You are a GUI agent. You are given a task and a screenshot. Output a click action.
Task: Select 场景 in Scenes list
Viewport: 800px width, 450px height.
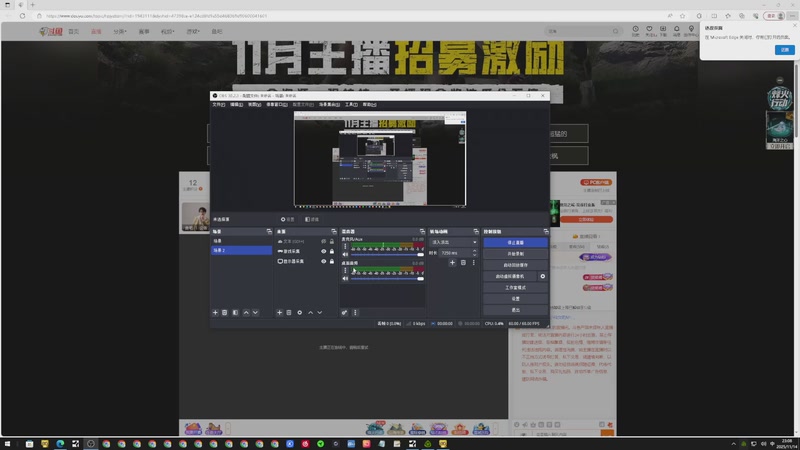click(241, 241)
